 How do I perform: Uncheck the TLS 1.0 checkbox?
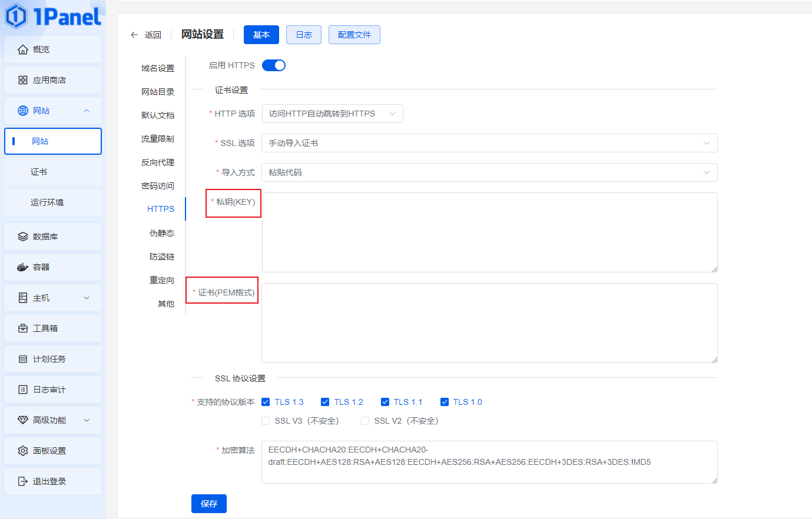pos(445,402)
